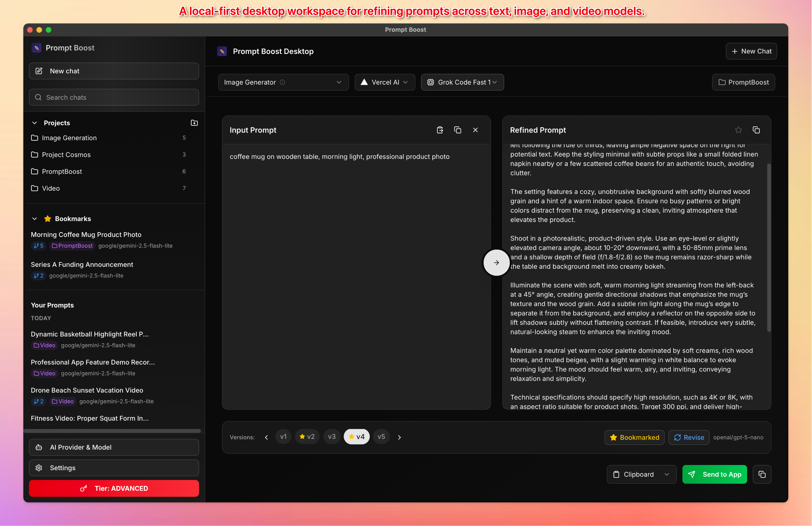
Task: Copy the refined prompt output
Action: click(x=756, y=130)
